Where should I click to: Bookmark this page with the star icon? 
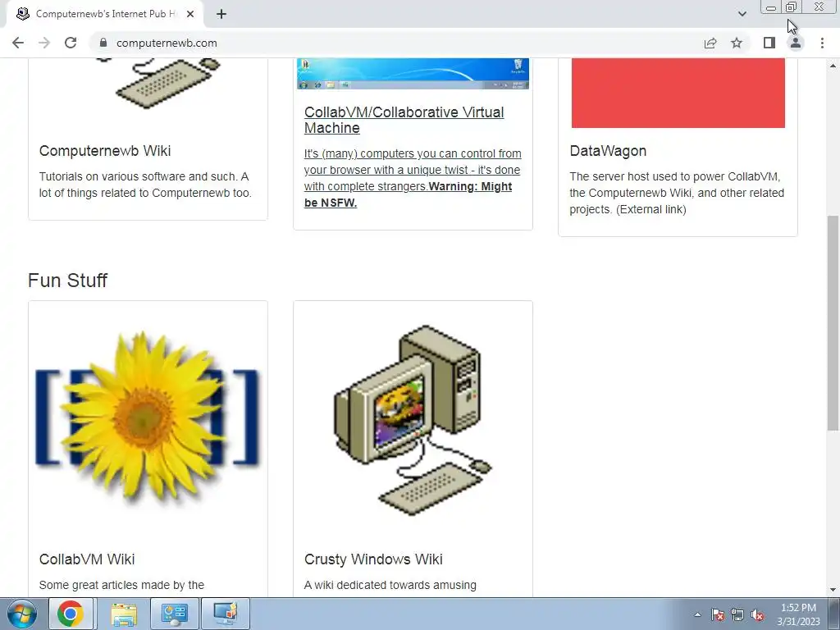(737, 43)
